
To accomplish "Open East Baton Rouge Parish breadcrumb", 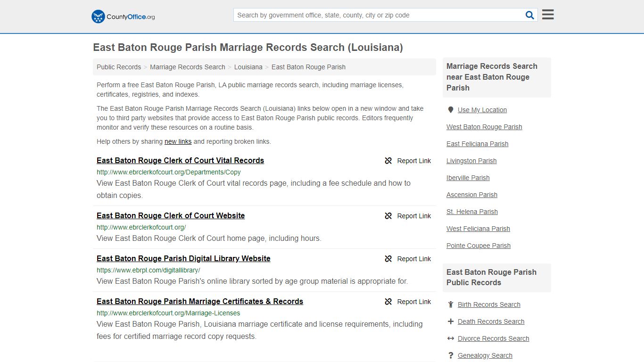I will pos(308,67).
